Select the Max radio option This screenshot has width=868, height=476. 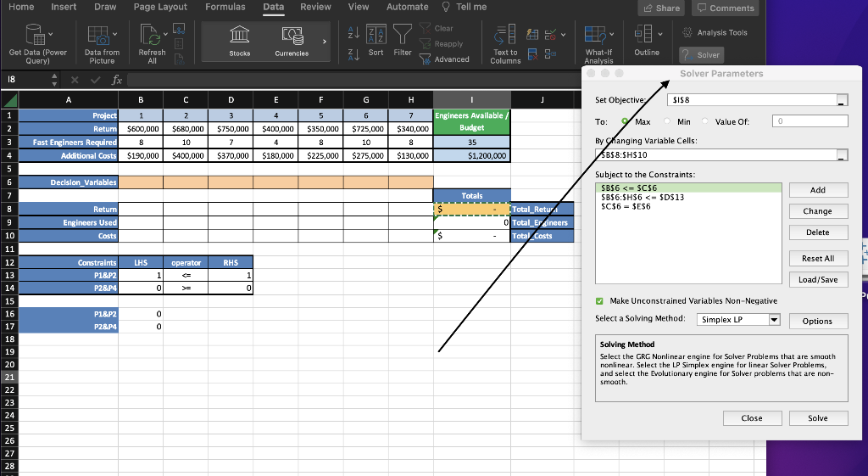625,121
